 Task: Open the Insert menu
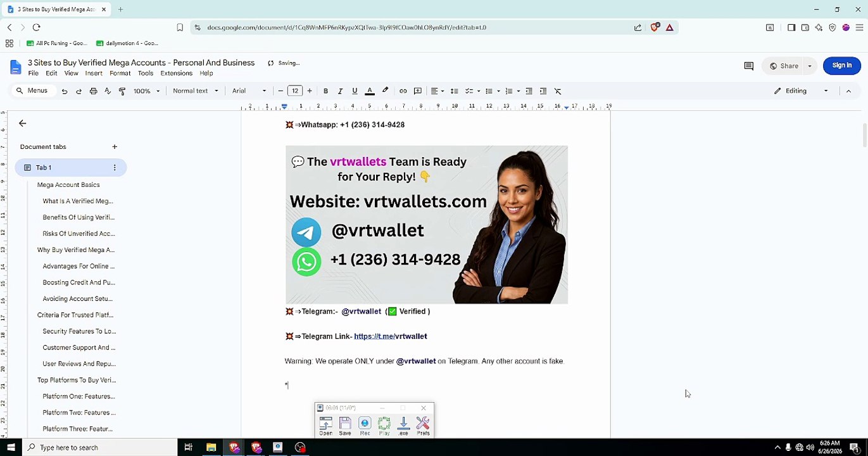point(94,73)
